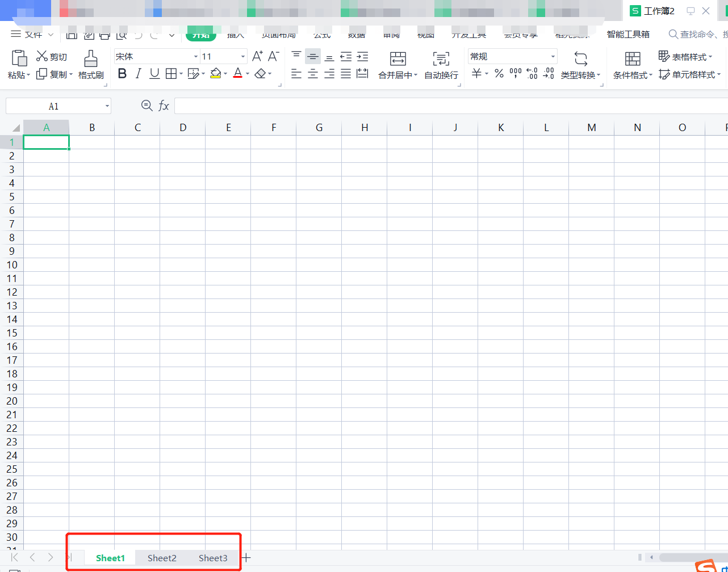Screen dimensions: 728x572
Task: Toggle align text right
Action: pos(329,74)
